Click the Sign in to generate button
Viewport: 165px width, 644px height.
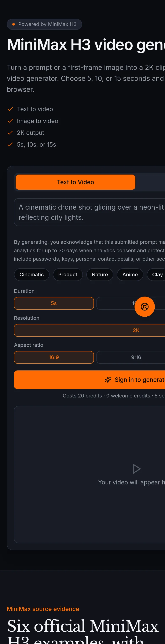89,380
